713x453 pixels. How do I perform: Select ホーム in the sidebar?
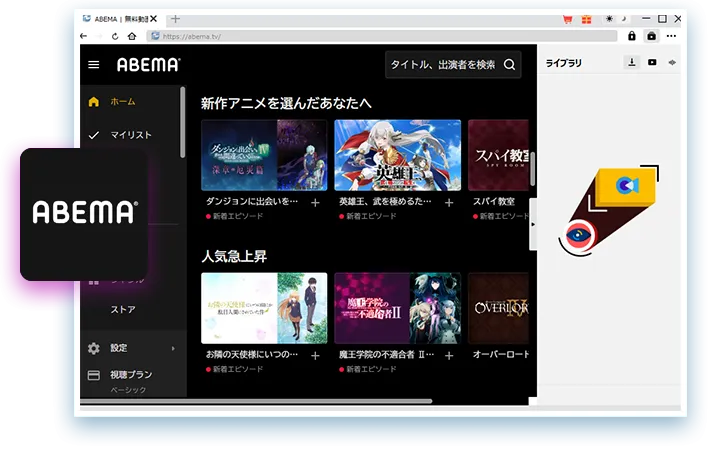pyautogui.click(x=123, y=101)
